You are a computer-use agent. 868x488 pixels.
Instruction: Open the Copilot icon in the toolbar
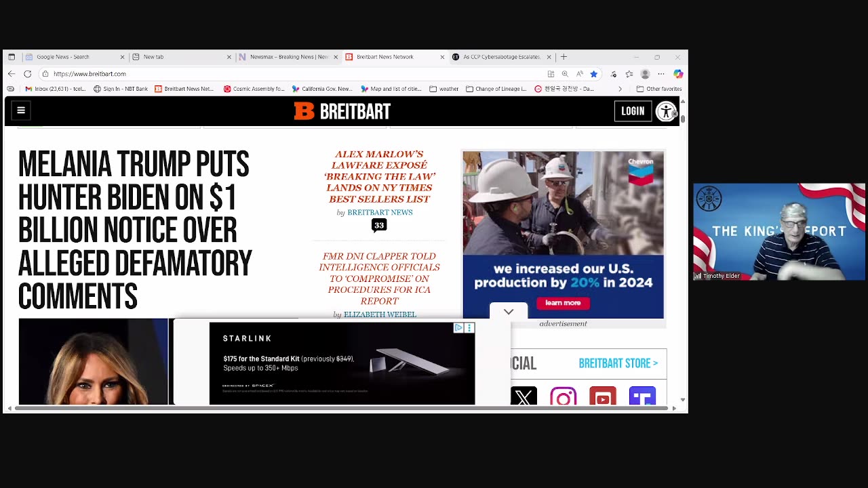coord(678,74)
